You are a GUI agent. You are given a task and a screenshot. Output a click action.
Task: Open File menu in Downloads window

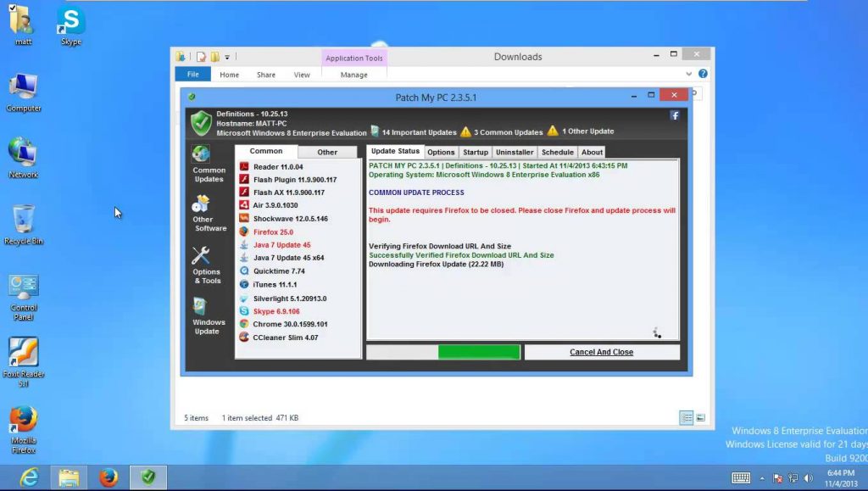(192, 74)
